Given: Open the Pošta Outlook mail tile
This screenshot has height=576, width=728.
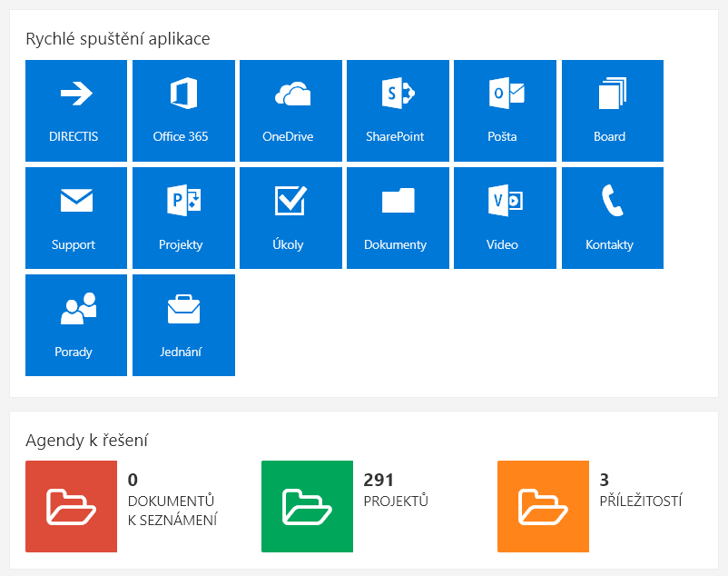Looking at the screenshot, I should [x=505, y=111].
